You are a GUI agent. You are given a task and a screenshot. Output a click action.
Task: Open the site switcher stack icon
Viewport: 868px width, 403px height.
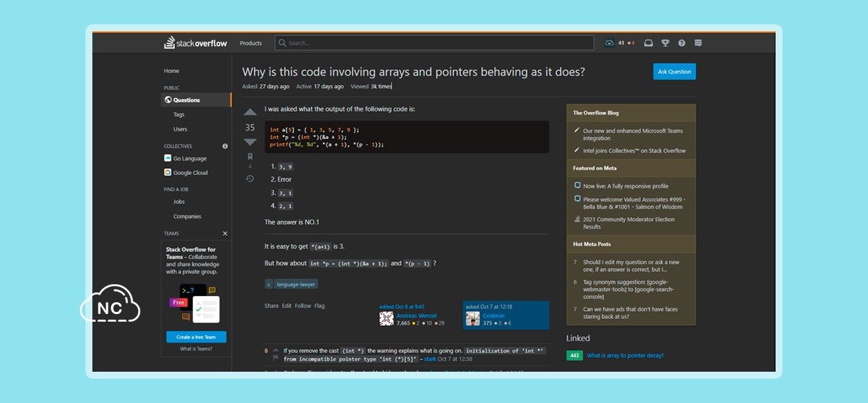coord(698,43)
